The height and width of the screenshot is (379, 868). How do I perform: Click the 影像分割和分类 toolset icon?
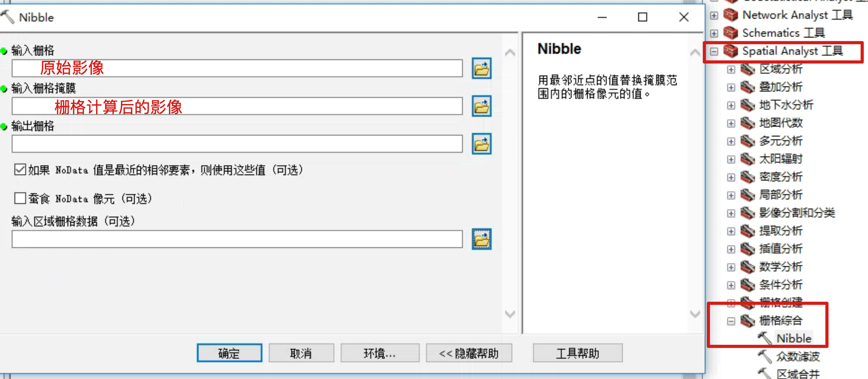click(747, 213)
